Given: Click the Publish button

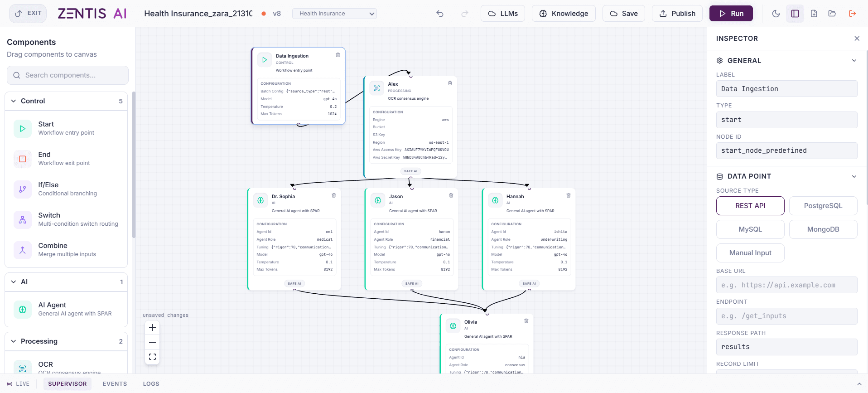Looking at the screenshot, I should (x=677, y=14).
